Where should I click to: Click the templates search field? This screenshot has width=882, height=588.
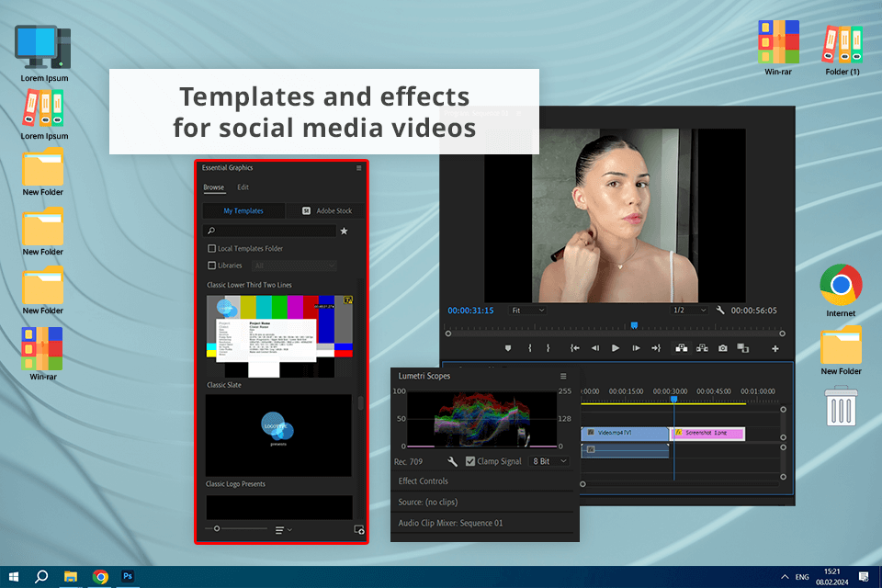coord(270,231)
